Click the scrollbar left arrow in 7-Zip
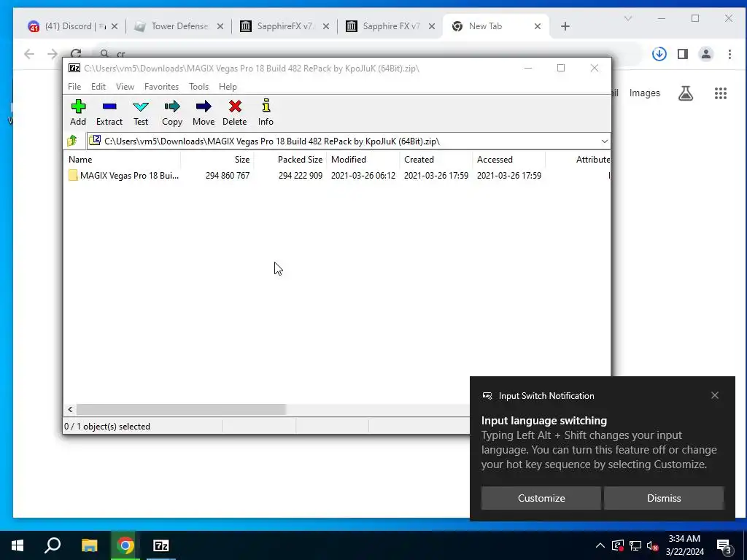 tap(70, 409)
